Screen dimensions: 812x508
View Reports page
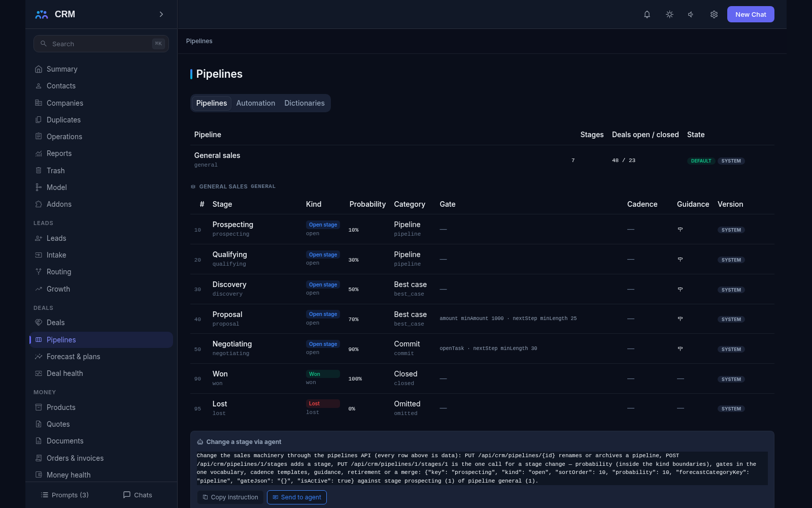(x=101, y=153)
